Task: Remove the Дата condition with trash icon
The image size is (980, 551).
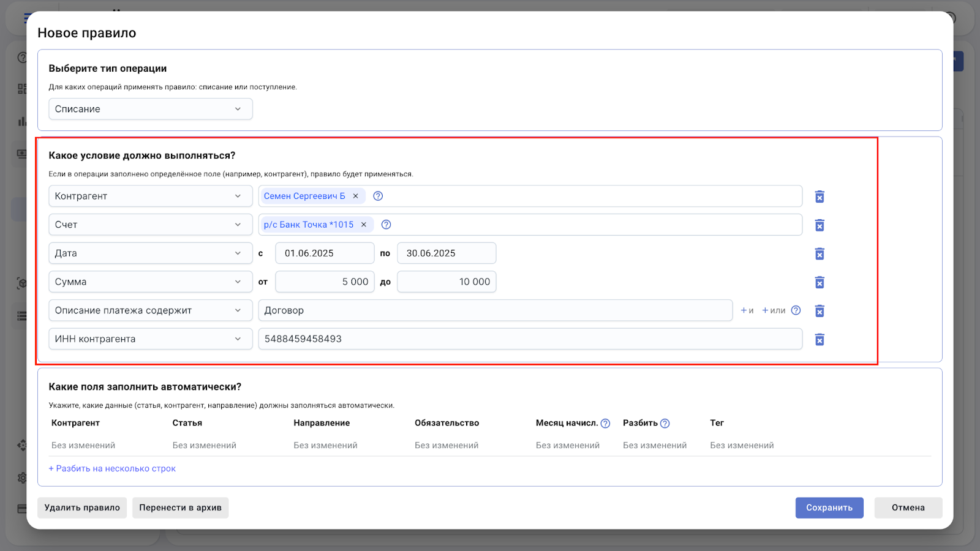Action: pyautogui.click(x=819, y=253)
